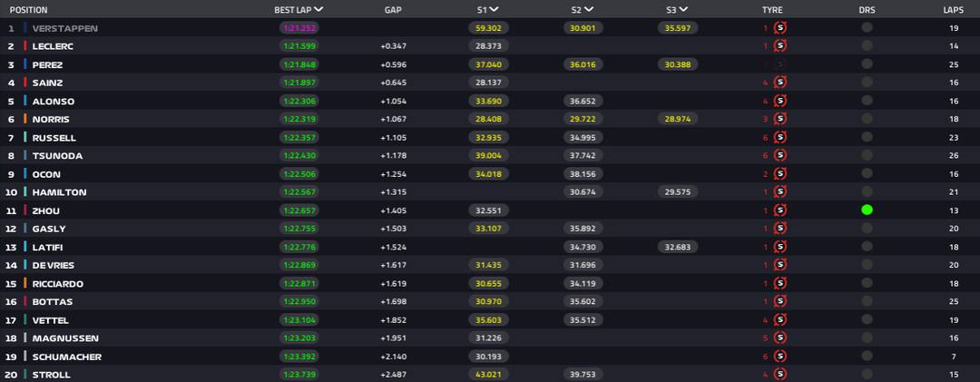Viewport: 980px width, 382px height.
Task: Select driver VERSTAPPEN in the standings
Action: (x=65, y=28)
